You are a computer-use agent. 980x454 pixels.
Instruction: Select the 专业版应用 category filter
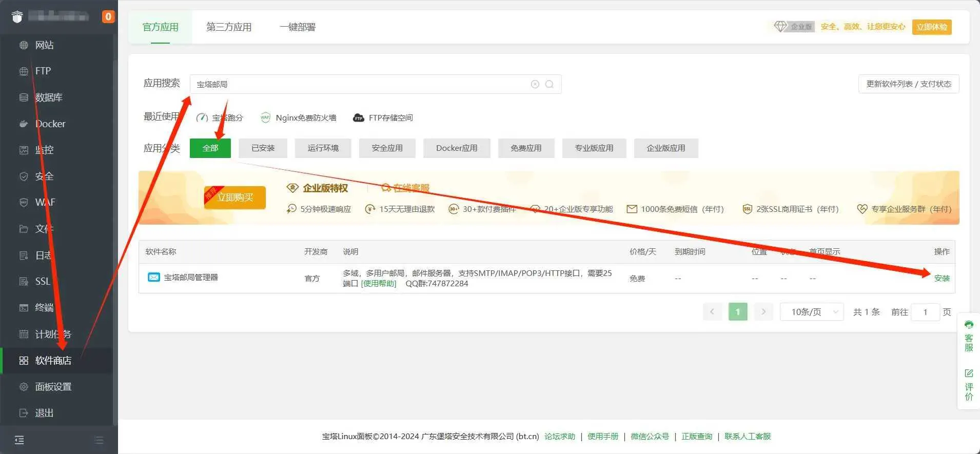click(594, 148)
